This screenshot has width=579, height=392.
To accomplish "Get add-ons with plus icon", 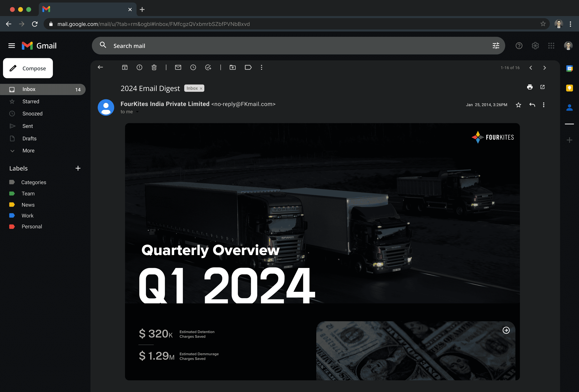I will coord(569,140).
